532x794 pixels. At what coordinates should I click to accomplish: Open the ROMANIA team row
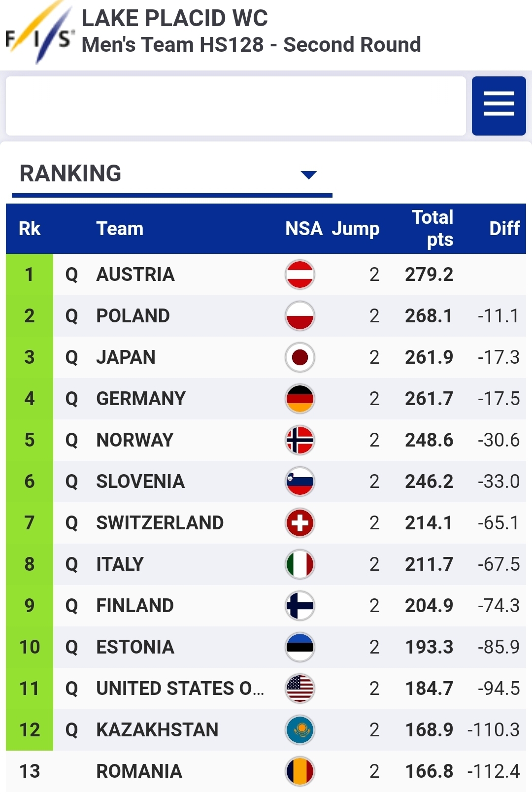pyautogui.click(x=139, y=771)
